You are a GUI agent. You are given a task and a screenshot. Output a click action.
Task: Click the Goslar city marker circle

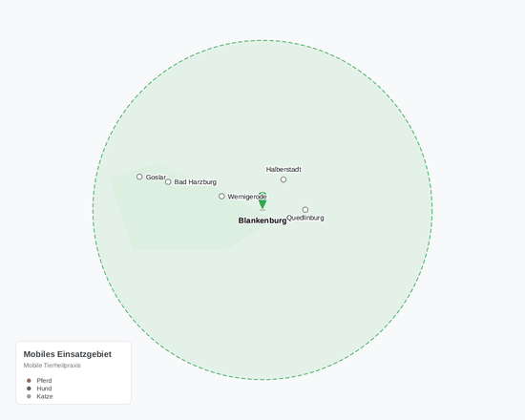coord(139,177)
